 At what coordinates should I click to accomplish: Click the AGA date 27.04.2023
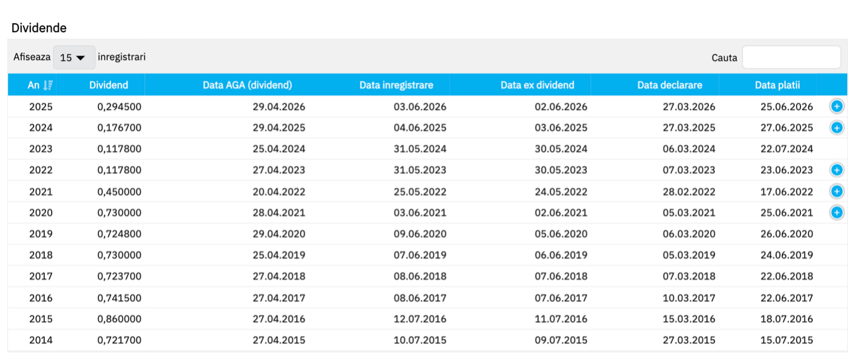(279, 170)
